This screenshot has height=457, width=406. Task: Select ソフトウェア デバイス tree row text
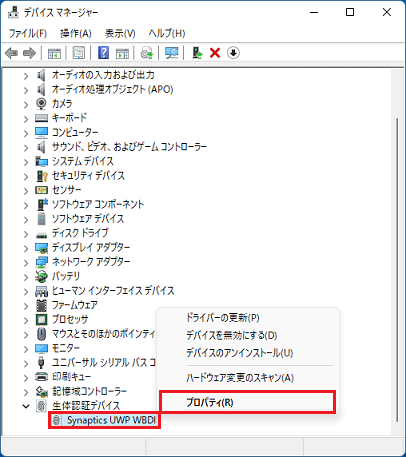tap(88, 219)
